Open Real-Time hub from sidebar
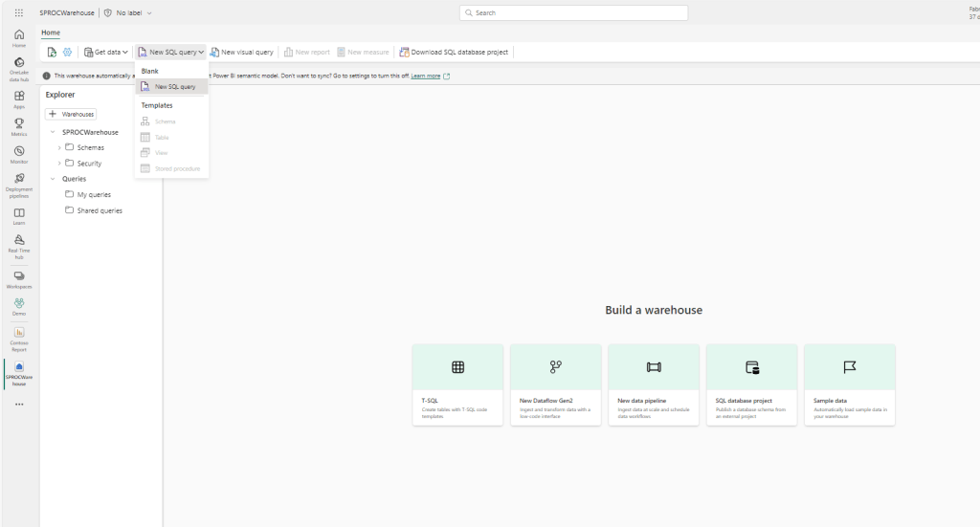Screen dimensions: 980x527 coord(19,245)
